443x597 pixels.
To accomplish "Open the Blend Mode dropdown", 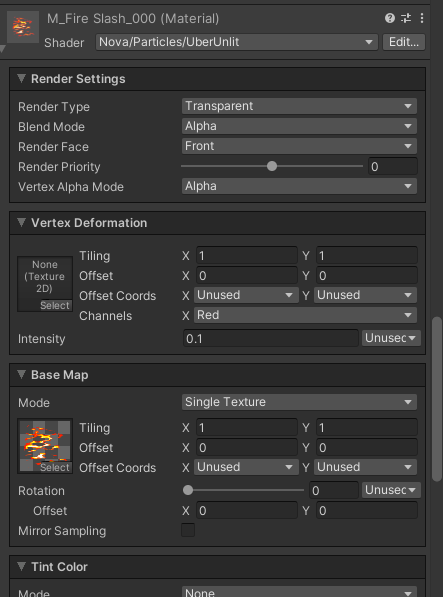I will 299,126.
